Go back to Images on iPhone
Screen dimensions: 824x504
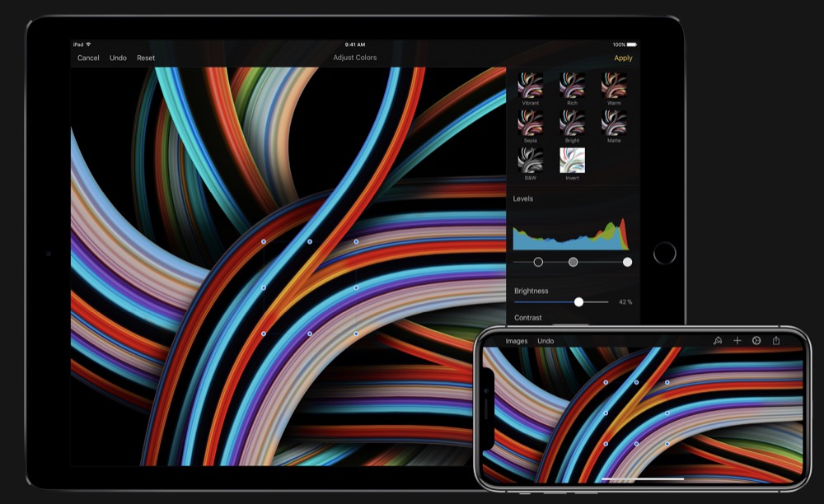(x=517, y=341)
